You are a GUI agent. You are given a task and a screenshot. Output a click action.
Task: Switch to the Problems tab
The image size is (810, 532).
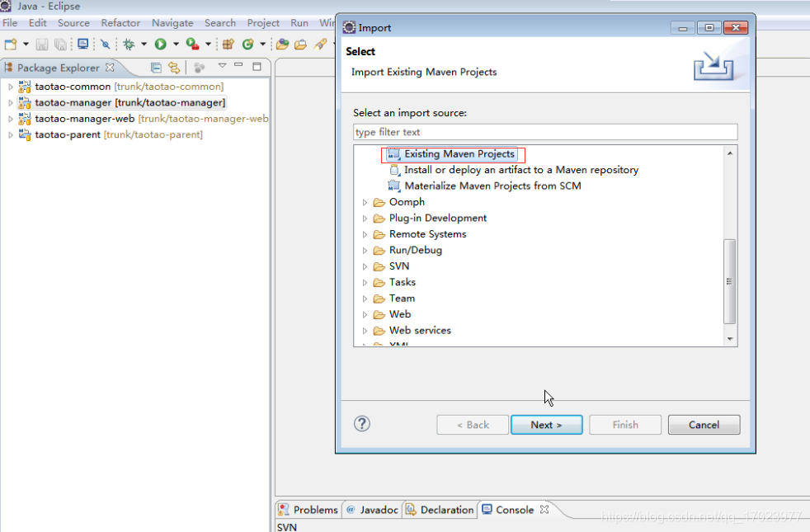tap(308, 510)
